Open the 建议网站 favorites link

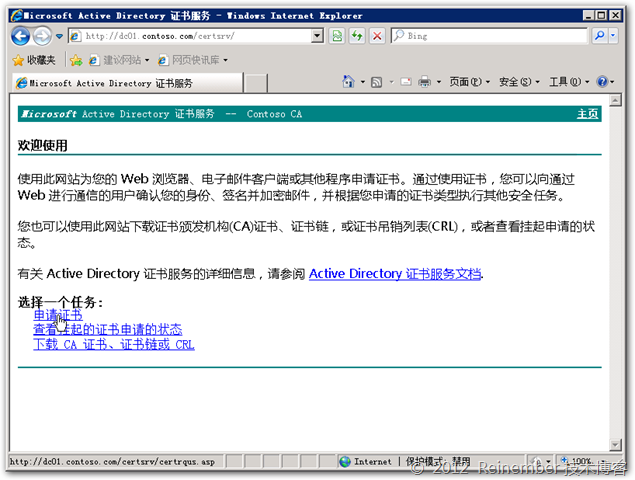click(x=119, y=60)
